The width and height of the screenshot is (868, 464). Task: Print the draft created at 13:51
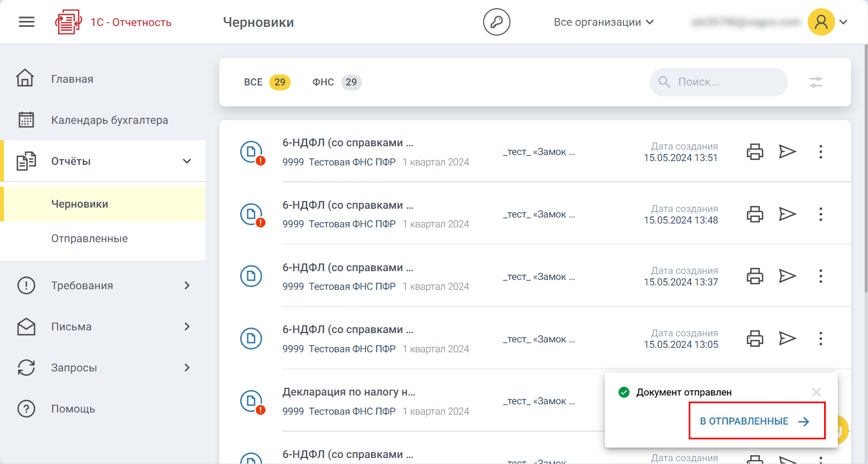[754, 152]
